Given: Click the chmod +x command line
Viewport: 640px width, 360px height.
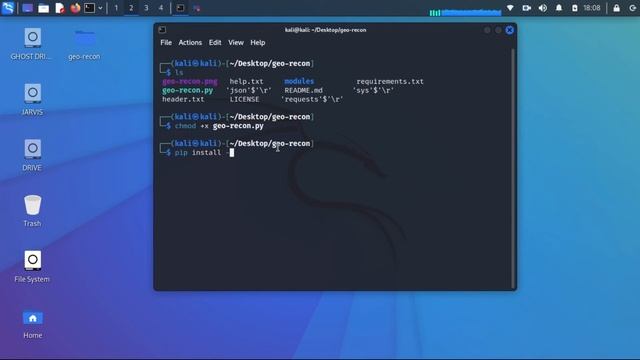Looking at the screenshot, I should click(x=219, y=126).
